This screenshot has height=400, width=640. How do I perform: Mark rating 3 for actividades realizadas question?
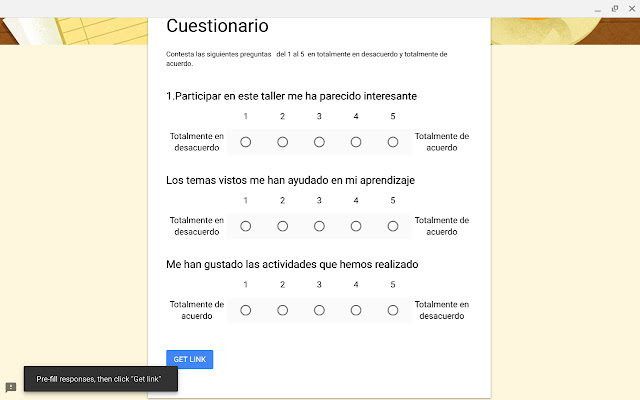click(319, 310)
